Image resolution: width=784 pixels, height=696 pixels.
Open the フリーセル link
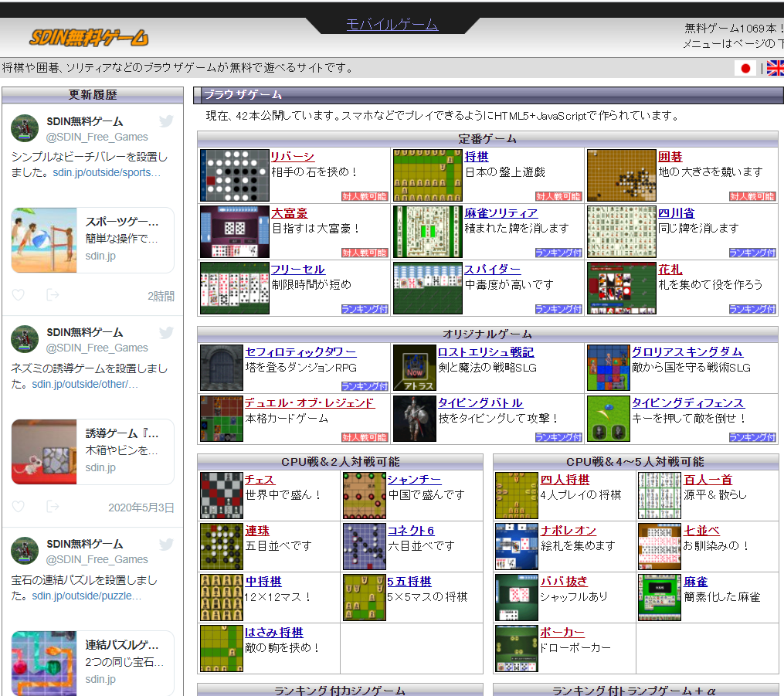point(297,270)
